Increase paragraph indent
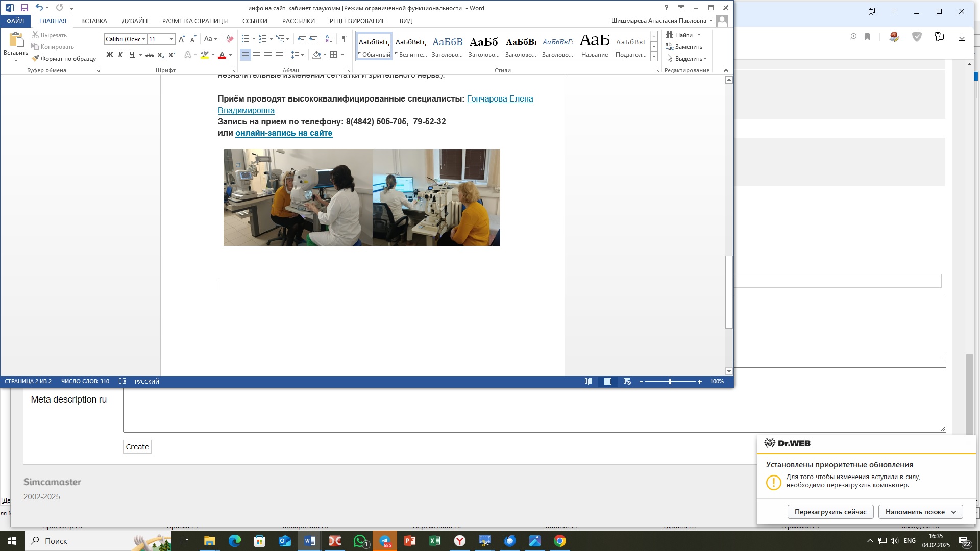The height and width of the screenshot is (551, 980). (313, 39)
